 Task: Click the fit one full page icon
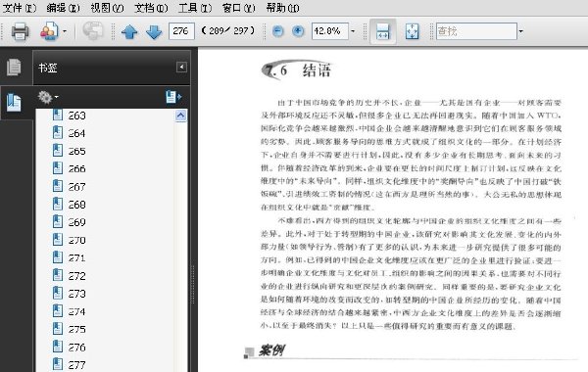[413, 31]
